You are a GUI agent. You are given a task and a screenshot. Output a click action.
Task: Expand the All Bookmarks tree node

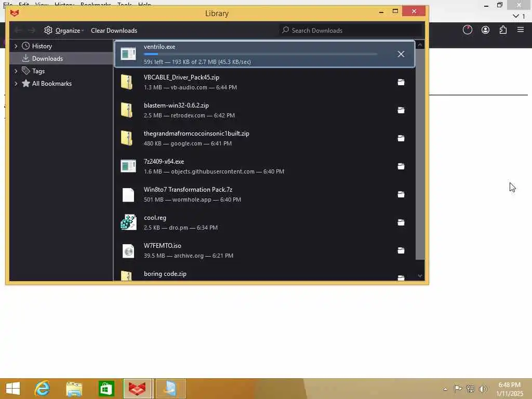point(16,84)
